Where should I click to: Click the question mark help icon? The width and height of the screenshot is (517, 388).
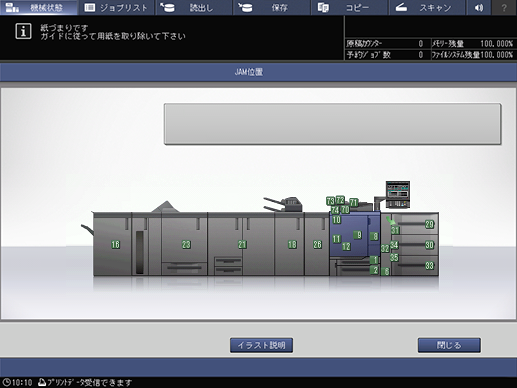tap(504, 7)
